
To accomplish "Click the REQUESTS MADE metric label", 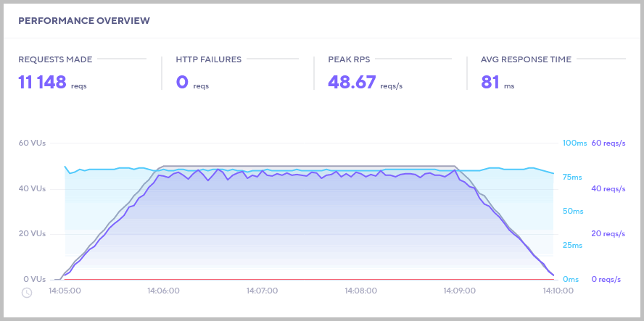I will pos(55,59).
